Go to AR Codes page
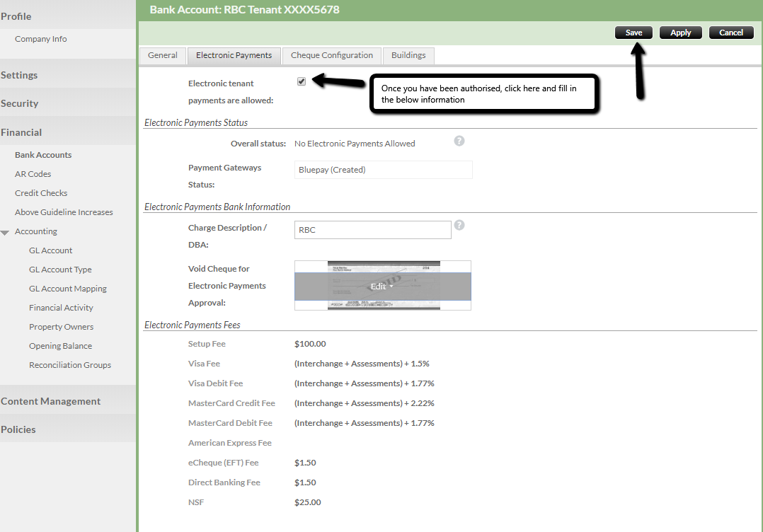The height and width of the screenshot is (532, 763). click(x=33, y=174)
